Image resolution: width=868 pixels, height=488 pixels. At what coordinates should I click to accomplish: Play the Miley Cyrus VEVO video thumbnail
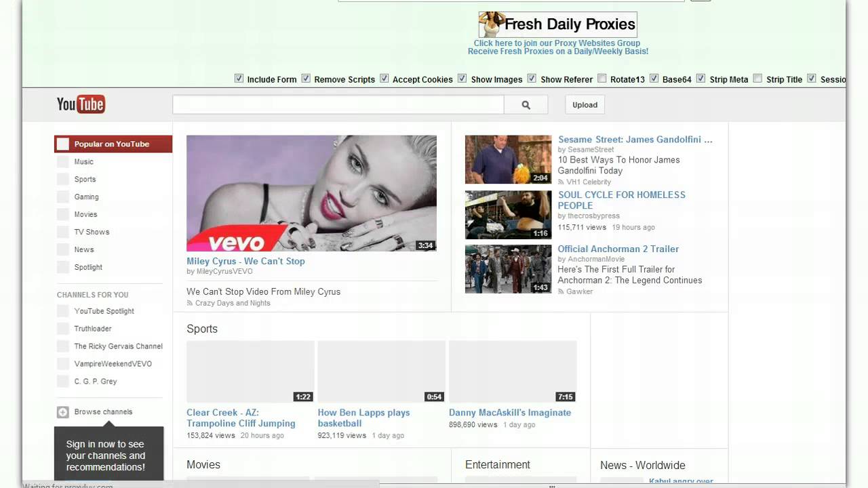coord(311,193)
